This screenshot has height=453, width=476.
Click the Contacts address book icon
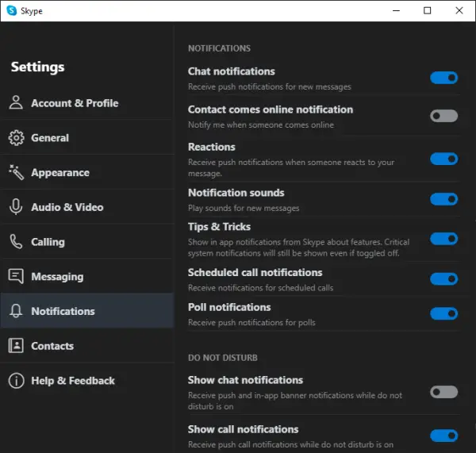point(16,346)
